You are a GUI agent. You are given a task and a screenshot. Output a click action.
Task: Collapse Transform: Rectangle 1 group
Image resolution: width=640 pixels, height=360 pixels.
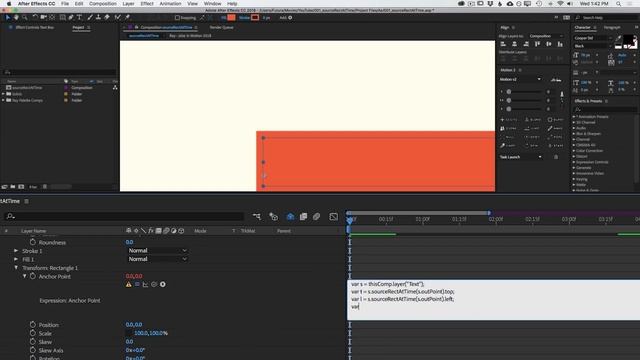click(16, 268)
